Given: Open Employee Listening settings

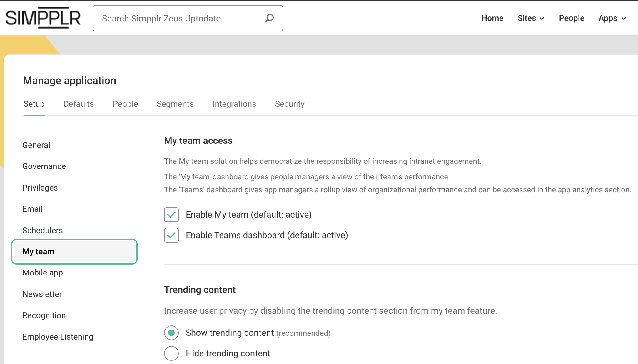Looking at the screenshot, I should [x=58, y=337].
